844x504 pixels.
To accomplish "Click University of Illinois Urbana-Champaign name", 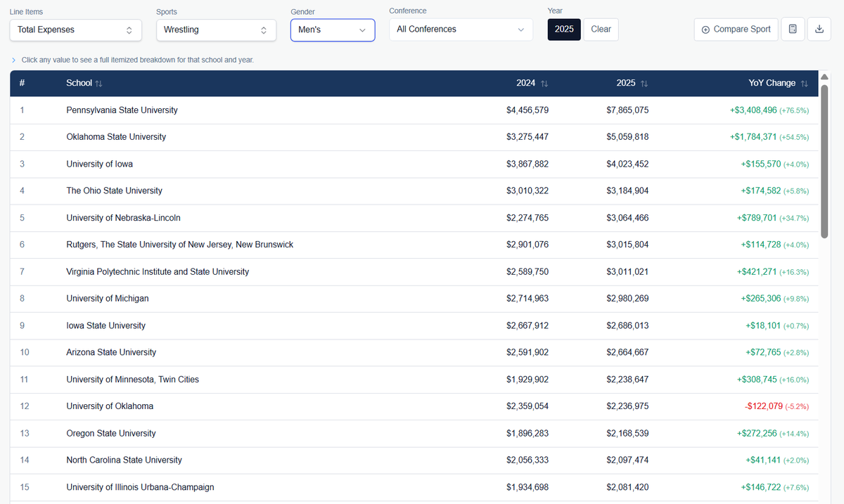I will coord(140,487).
